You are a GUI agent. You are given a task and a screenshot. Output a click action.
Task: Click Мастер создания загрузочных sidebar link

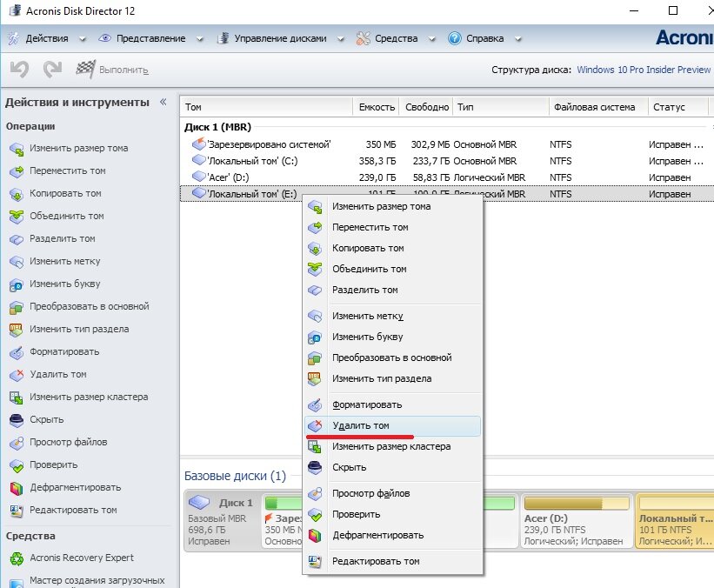[97, 580]
